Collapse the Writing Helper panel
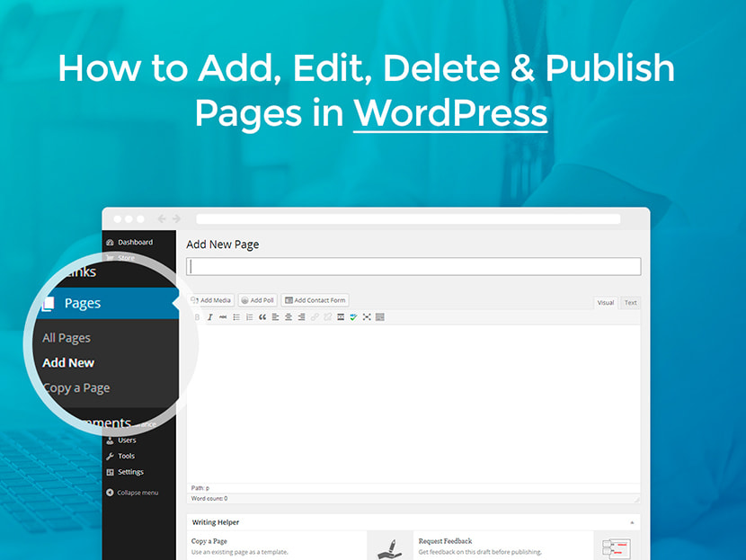Screen dimensions: 746x560 coord(632,522)
